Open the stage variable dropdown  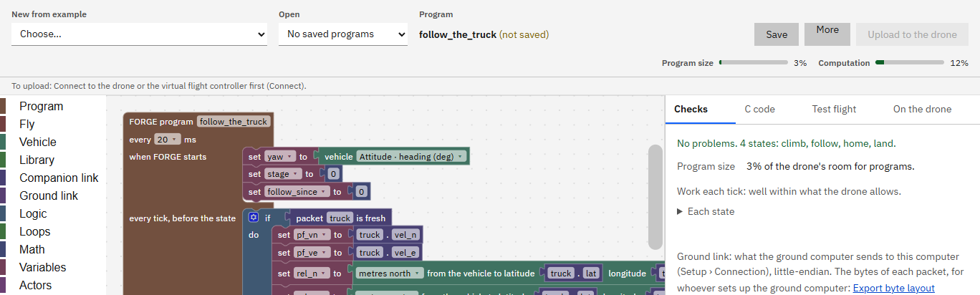pyautogui.click(x=283, y=174)
